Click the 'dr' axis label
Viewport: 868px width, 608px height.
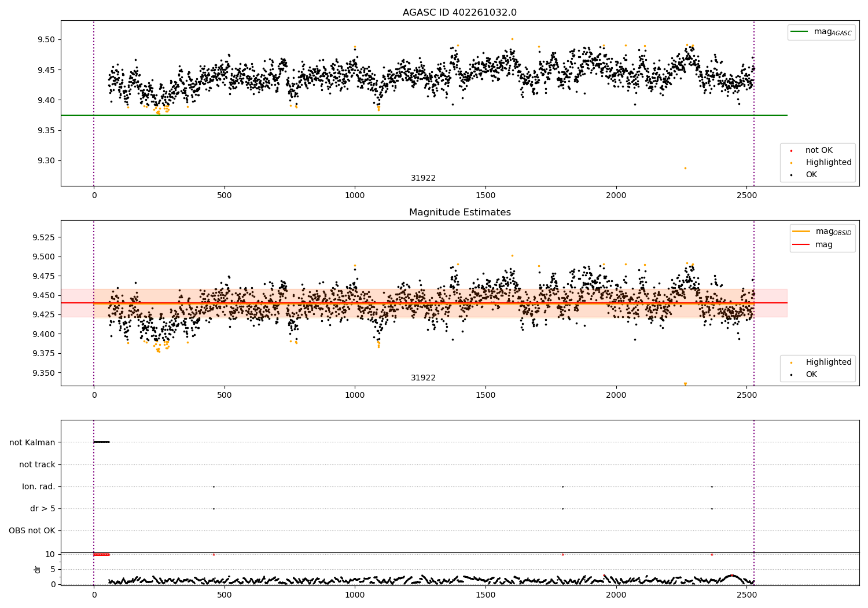click(x=38, y=569)
